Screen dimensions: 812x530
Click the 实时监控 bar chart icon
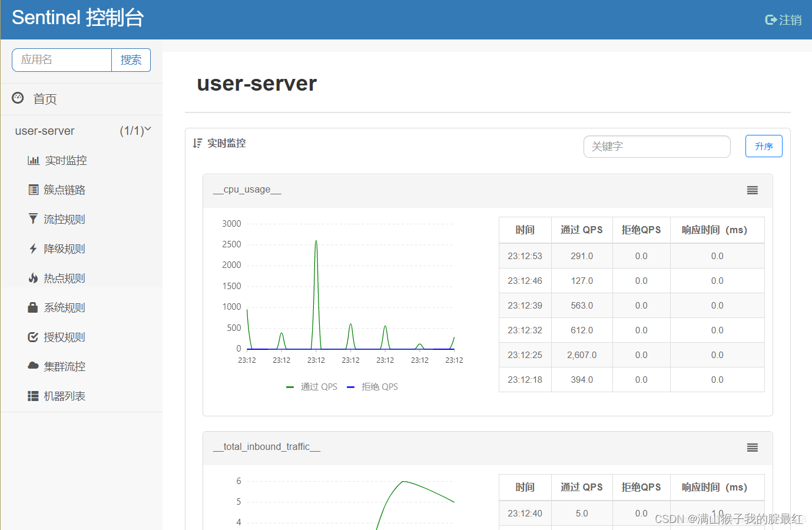[x=34, y=160]
